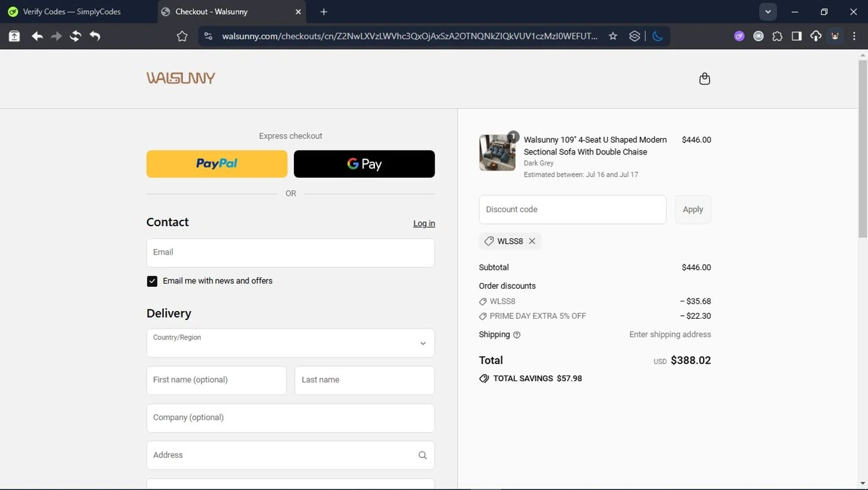Click the undo arrow icon in the toolbar
Screen dimensions: 868x490
pyautogui.click(x=95, y=36)
